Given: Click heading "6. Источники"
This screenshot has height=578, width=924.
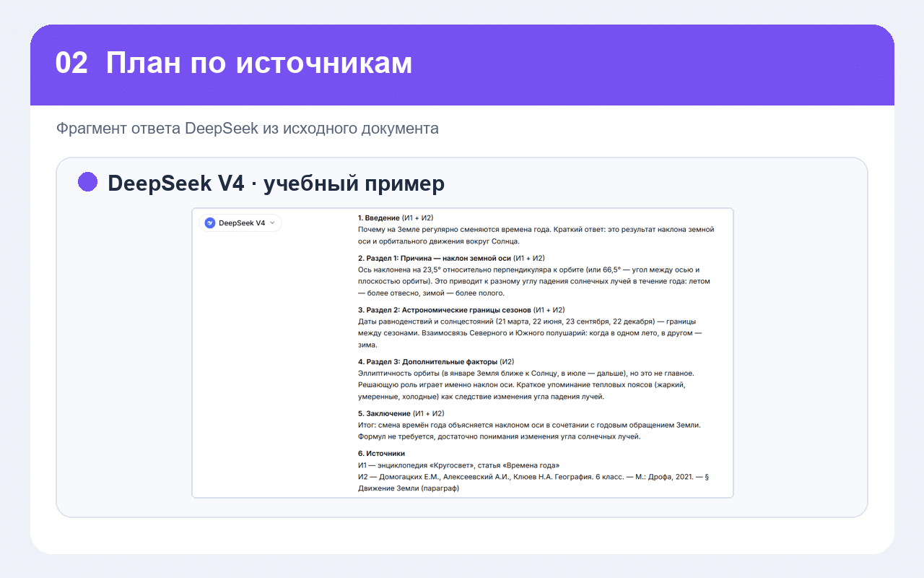Looking at the screenshot, I should pyautogui.click(x=381, y=453).
